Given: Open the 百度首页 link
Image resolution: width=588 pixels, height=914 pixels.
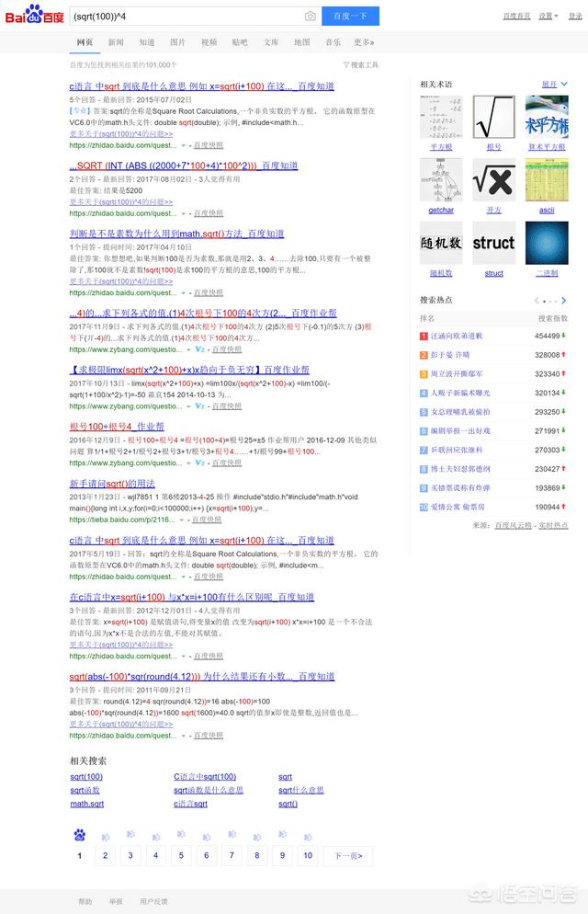Looking at the screenshot, I should (516, 17).
